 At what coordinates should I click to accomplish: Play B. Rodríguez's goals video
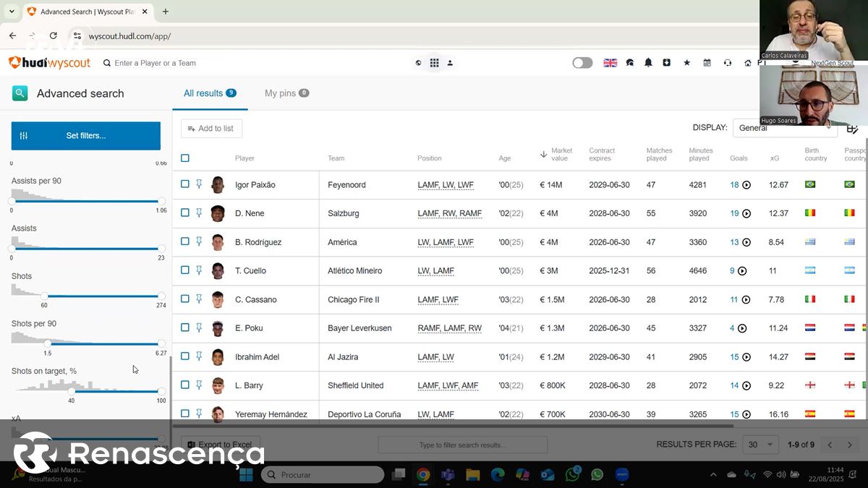(746, 242)
